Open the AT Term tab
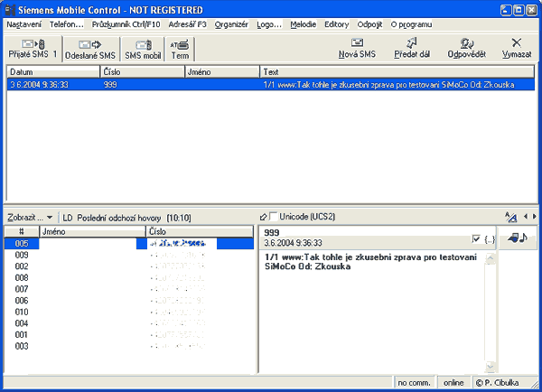The width and height of the screenshot is (542, 392). 180,50
